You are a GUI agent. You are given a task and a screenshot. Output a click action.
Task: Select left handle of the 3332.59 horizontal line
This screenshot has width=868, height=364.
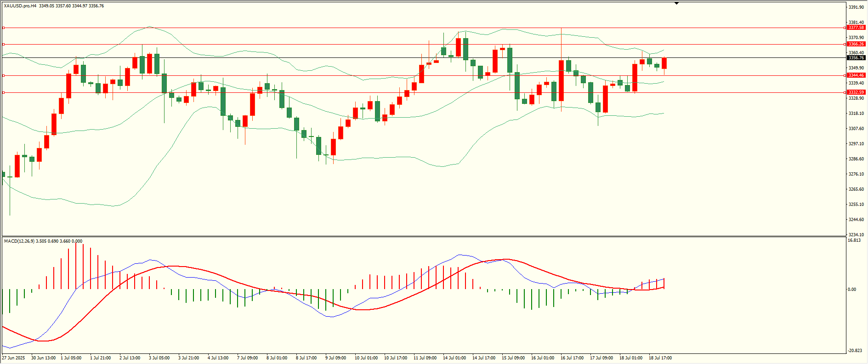[3, 92]
